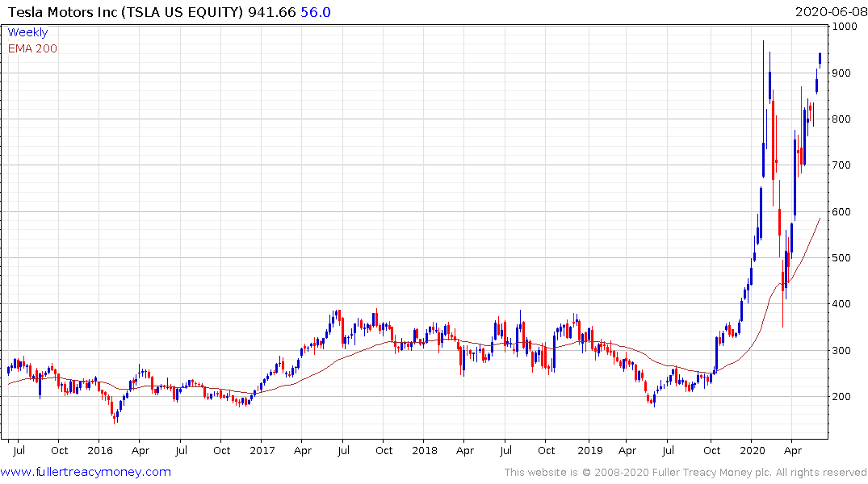The width and height of the screenshot is (868, 484).
Task: Select the blue 56.0 change value
Action: pyautogui.click(x=316, y=12)
